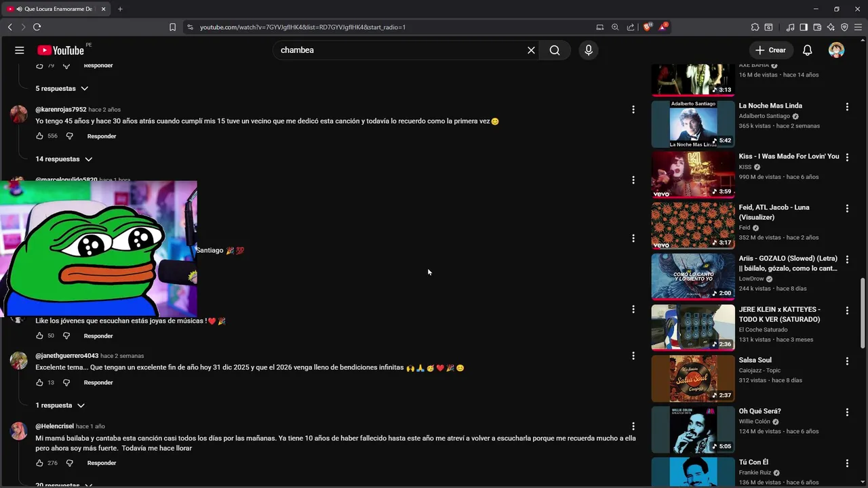Screen dimensions: 868x488
Task: Open the zoom magnifier in address bar
Action: [615, 27]
